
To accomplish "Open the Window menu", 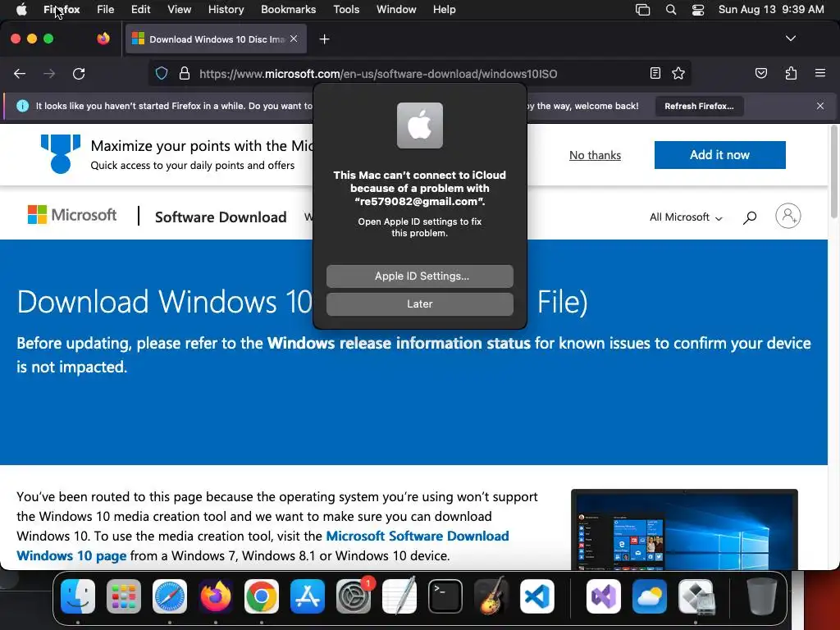I will 396,10.
